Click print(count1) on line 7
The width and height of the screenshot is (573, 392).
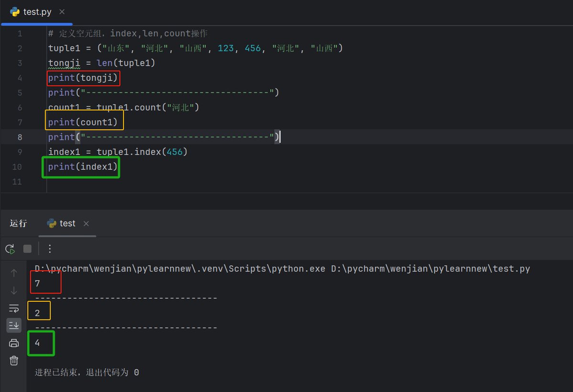[x=83, y=122]
